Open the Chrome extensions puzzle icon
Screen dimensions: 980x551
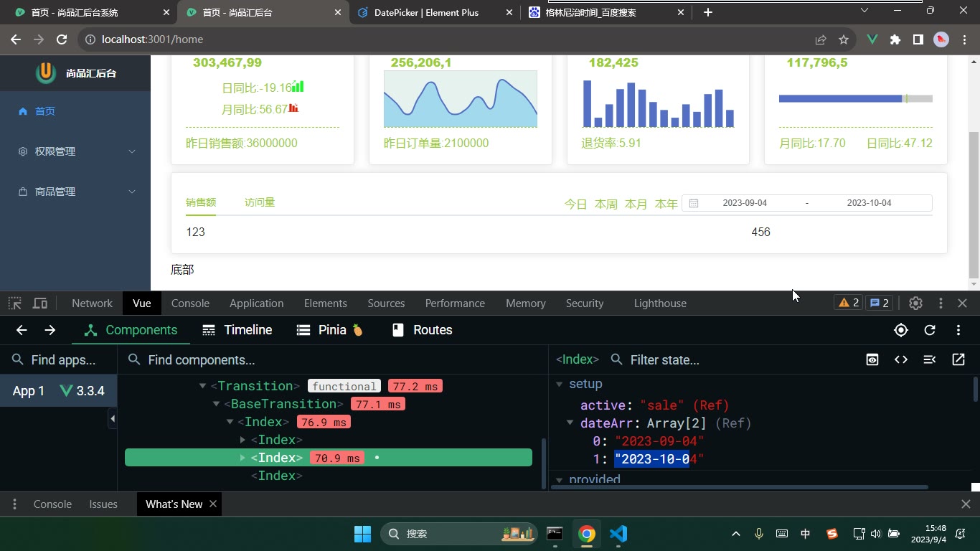(895, 39)
